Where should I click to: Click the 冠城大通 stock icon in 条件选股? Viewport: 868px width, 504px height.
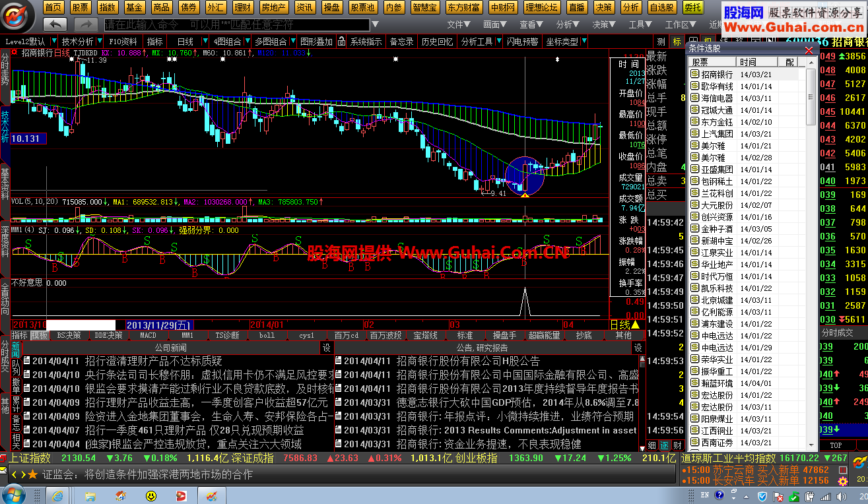(694, 110)
